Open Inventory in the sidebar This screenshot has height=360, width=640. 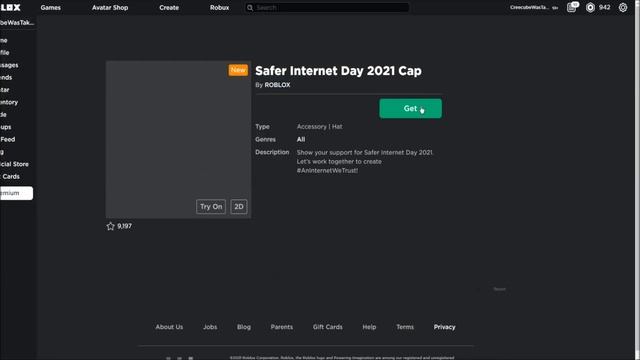pyautogui.click(x=9, y=102)
